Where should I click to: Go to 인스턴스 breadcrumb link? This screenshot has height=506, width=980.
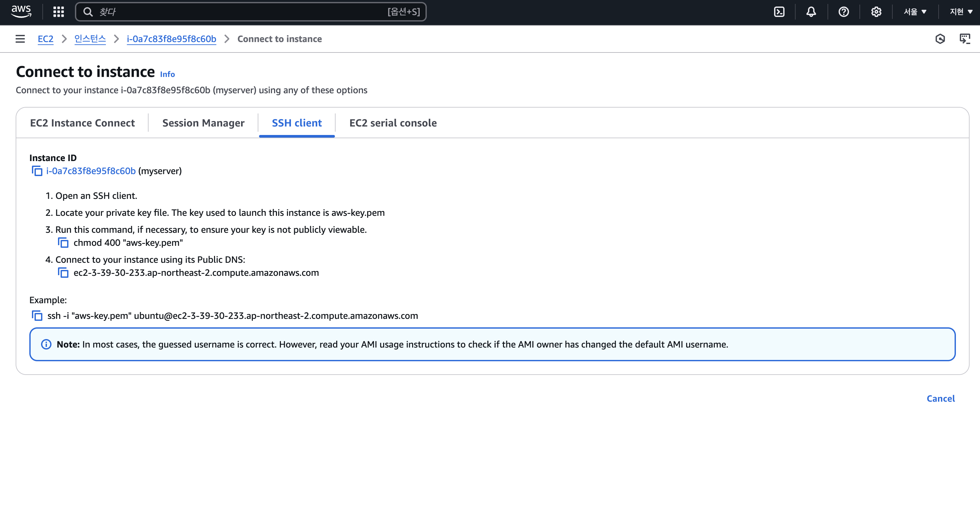[90, 39]
